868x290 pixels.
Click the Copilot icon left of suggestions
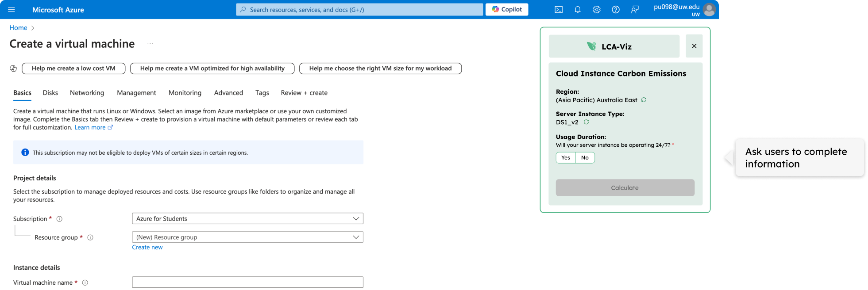click(13, 69)
